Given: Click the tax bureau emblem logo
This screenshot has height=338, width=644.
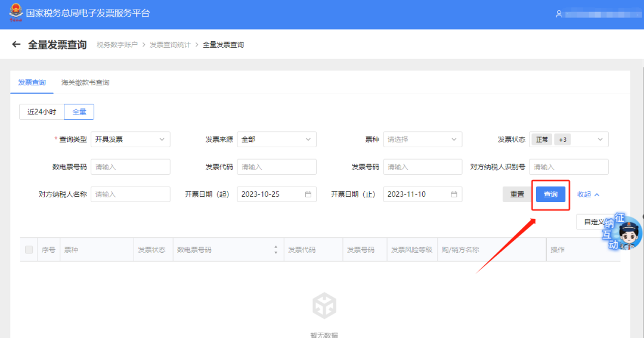Looking at the screenshot, I should click(14, 13).
